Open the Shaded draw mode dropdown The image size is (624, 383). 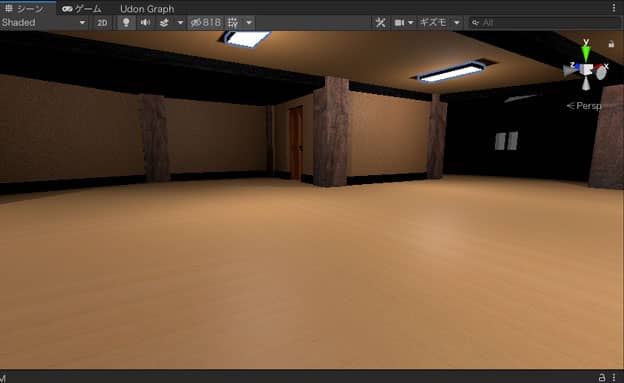click(x=44, y=23)
